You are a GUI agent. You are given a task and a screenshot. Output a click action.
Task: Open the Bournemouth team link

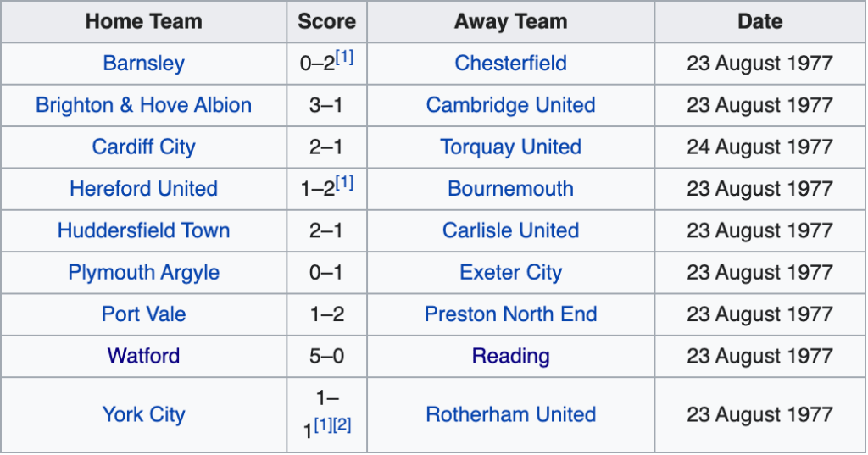510,188
